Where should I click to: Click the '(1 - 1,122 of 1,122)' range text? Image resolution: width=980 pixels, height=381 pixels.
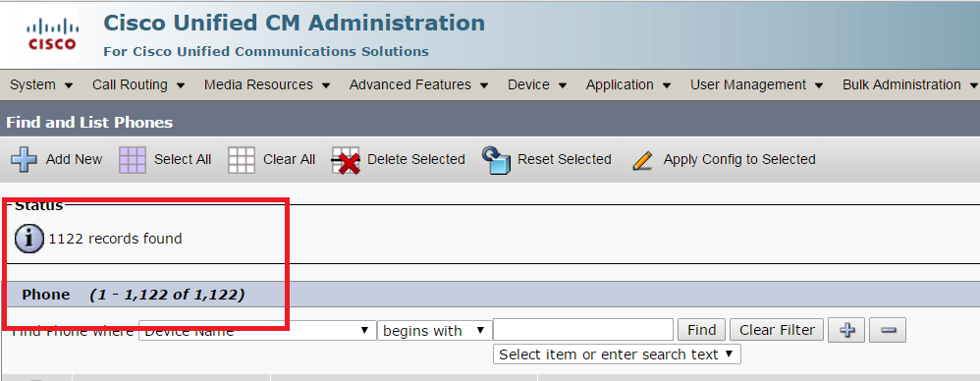pos(167,295)
